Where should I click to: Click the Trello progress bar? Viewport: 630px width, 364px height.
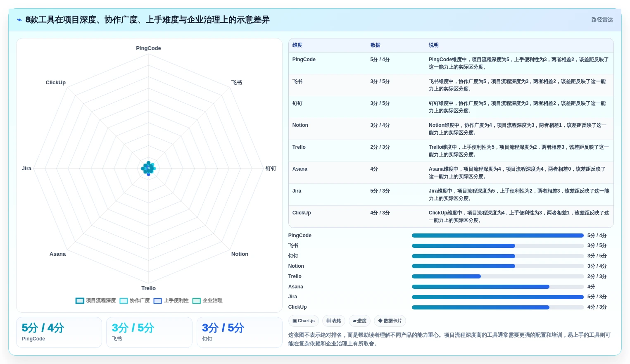498,276
